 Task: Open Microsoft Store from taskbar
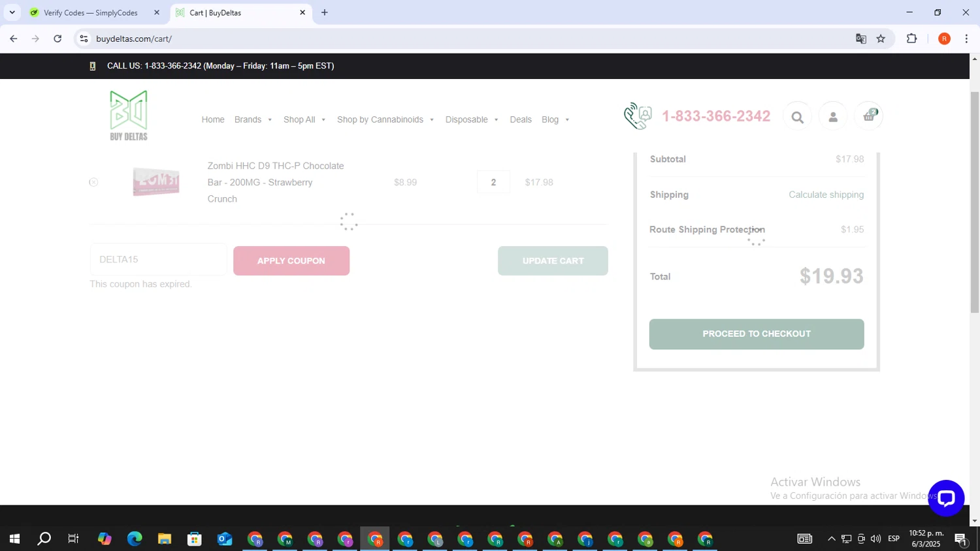click(x=195, y=539)
